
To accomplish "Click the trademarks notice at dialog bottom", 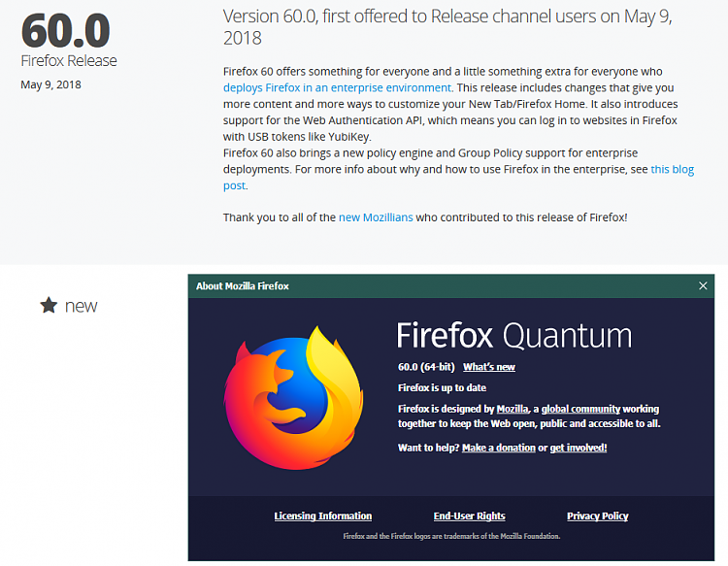I will tap(451, 536).
